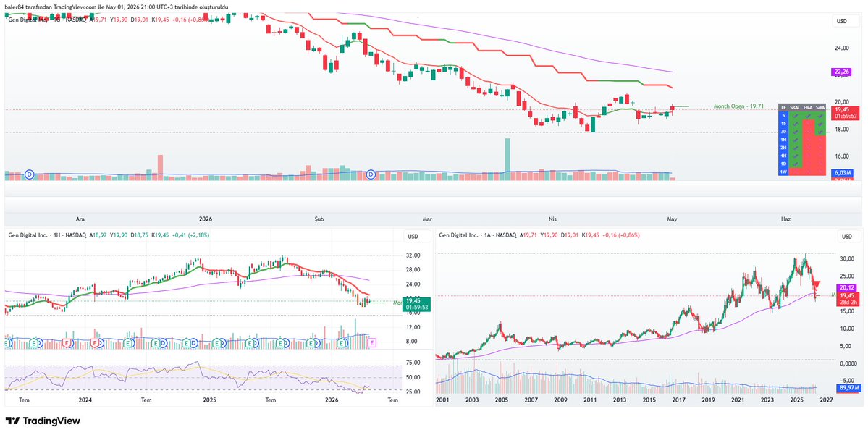Click the '30' timeframe row in the table
This screenshot has width=868, height=435.
pos(783,132)
